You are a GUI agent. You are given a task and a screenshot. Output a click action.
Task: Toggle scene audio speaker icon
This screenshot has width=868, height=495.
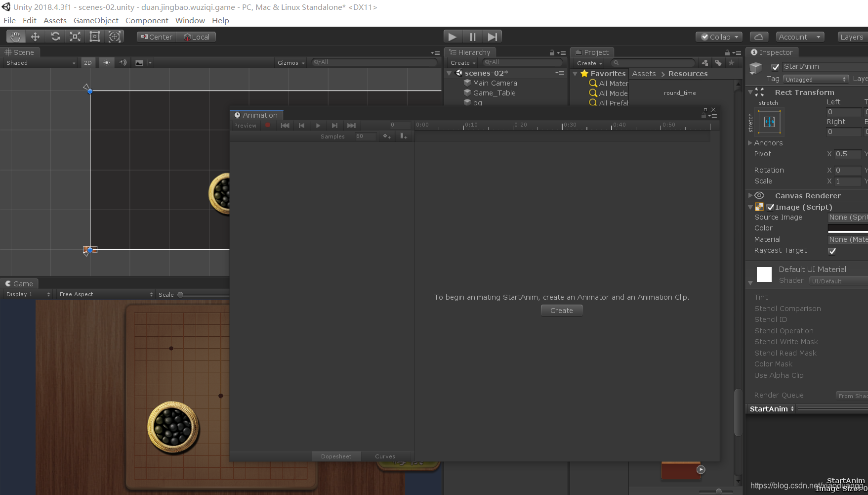tap(123, 63)
